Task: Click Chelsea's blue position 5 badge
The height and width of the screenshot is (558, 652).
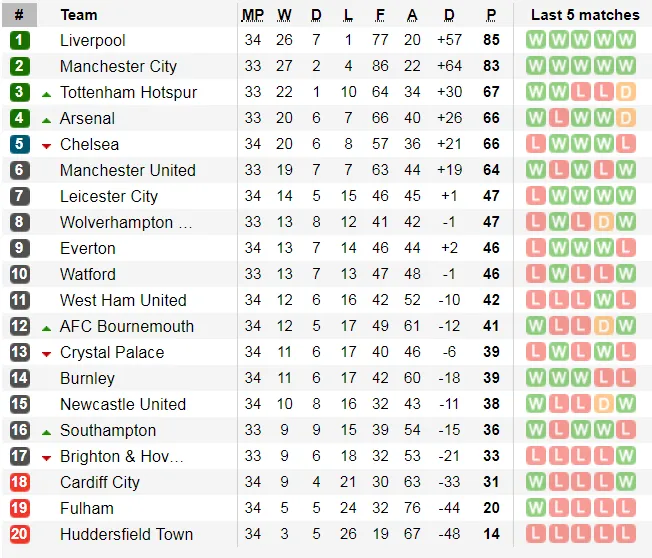Action: point(20,145)
